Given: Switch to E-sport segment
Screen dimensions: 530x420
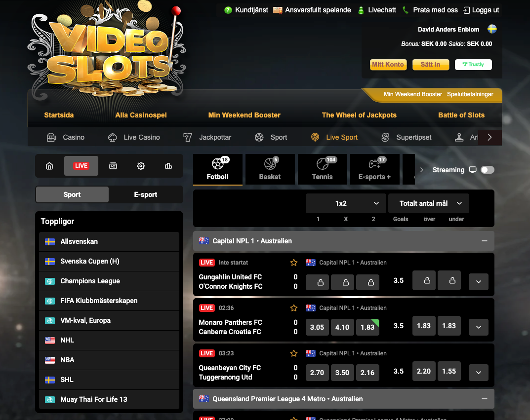Looking at the screenshot, I should 146,194.
